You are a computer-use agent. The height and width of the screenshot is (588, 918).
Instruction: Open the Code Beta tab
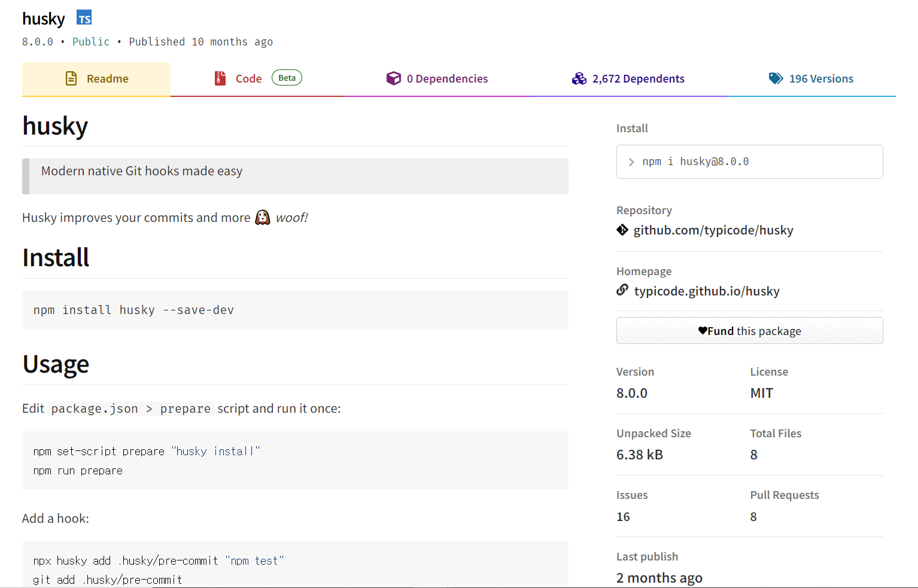248,78
